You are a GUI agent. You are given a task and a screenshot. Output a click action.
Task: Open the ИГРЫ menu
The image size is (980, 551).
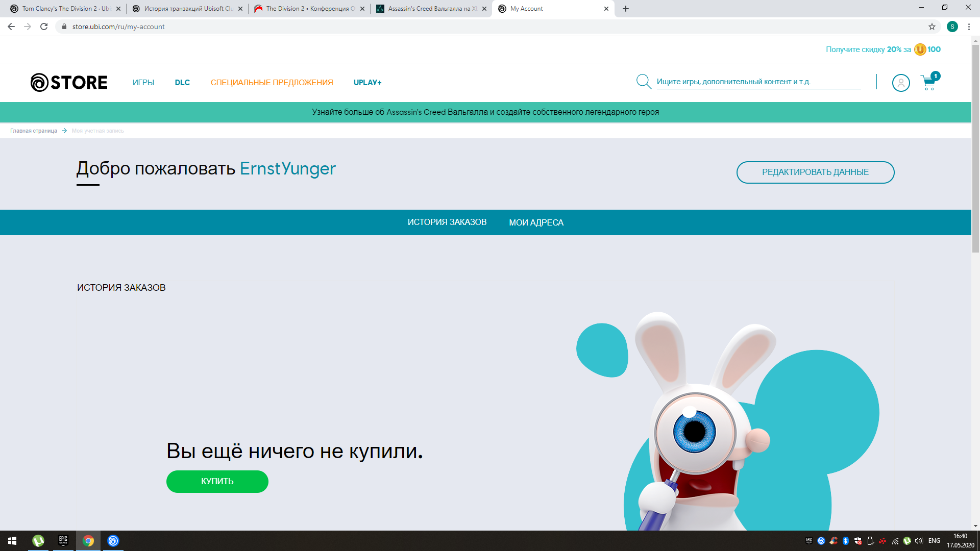(x=143, y=82)
